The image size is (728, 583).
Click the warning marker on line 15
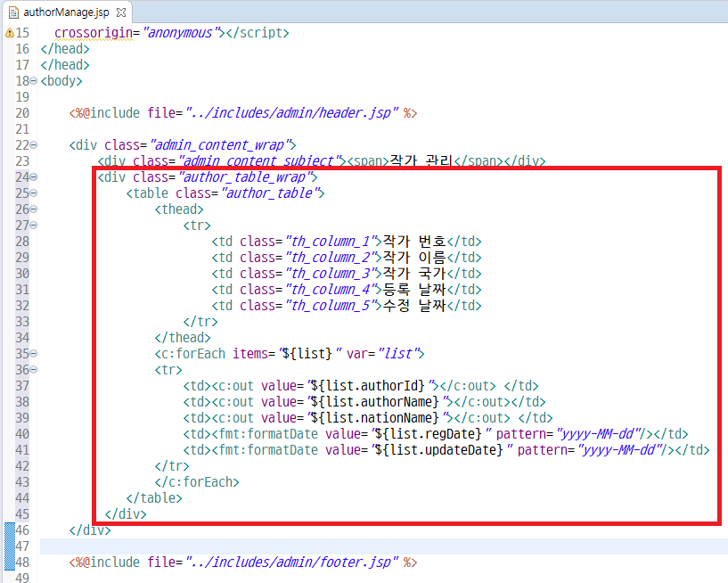(x=9, y=33)
